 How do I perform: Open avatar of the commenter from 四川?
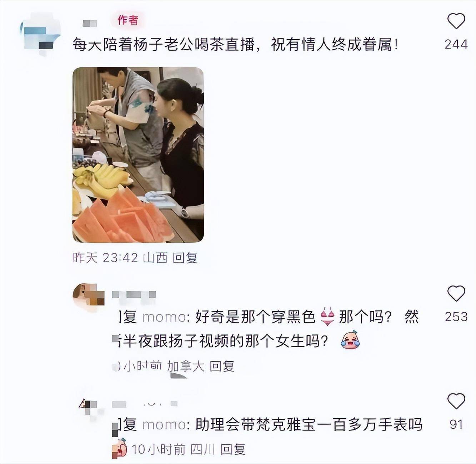(x=89, y=410)
